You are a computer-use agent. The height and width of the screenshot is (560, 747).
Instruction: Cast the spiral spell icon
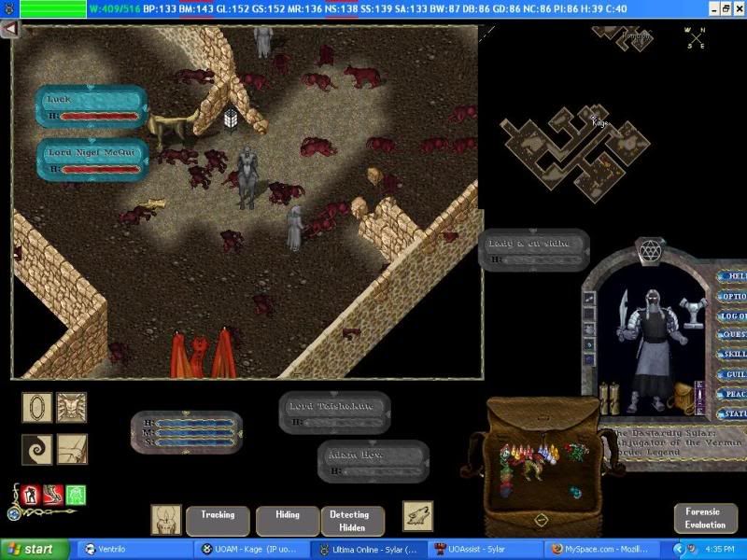tap(37, 449)
